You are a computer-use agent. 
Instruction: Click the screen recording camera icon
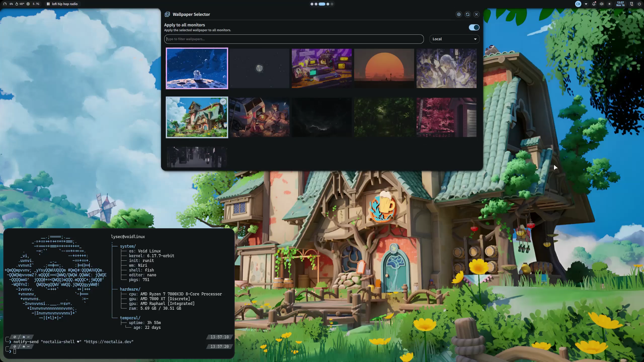pyautogui.click(x=578, y=4)
